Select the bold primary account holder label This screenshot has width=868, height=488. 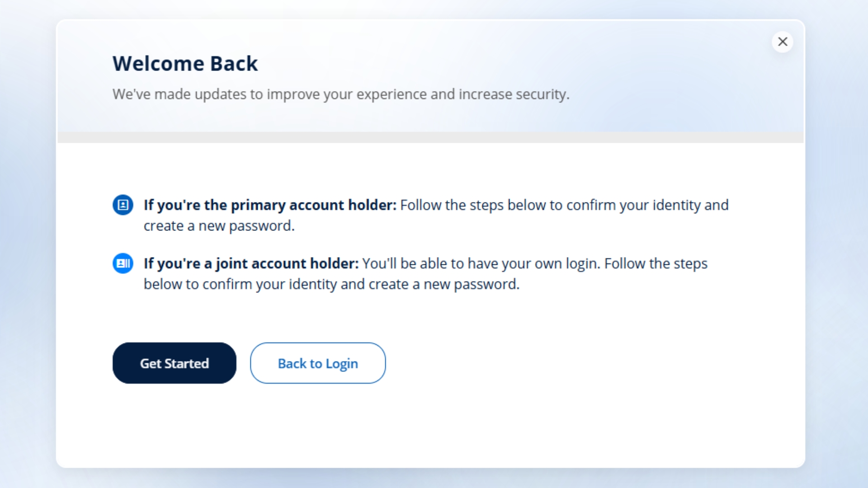270,205
